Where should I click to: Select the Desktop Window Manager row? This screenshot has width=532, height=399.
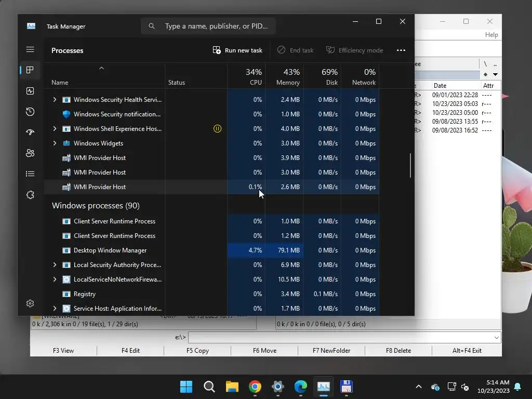[211, 250]
